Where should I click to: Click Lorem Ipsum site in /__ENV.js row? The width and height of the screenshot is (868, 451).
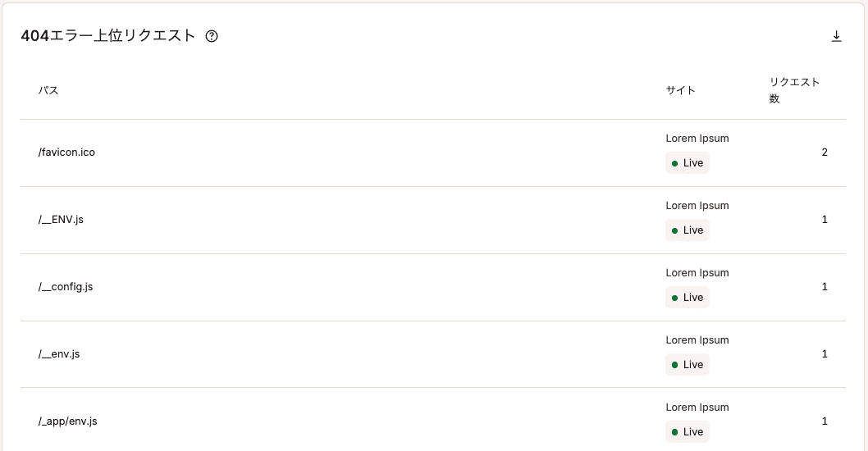tap(697, 206)
